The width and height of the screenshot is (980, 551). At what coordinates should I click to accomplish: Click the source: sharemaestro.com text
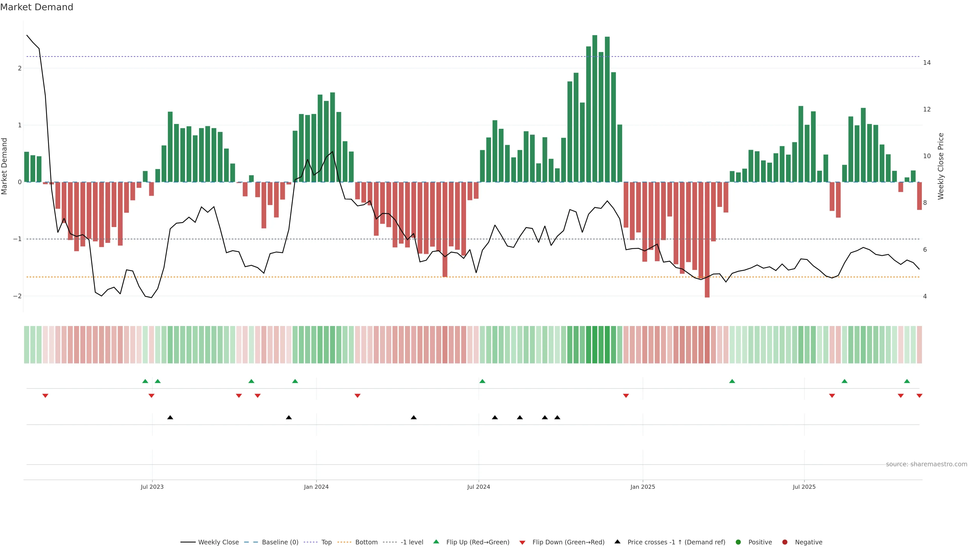pos(926,464)
